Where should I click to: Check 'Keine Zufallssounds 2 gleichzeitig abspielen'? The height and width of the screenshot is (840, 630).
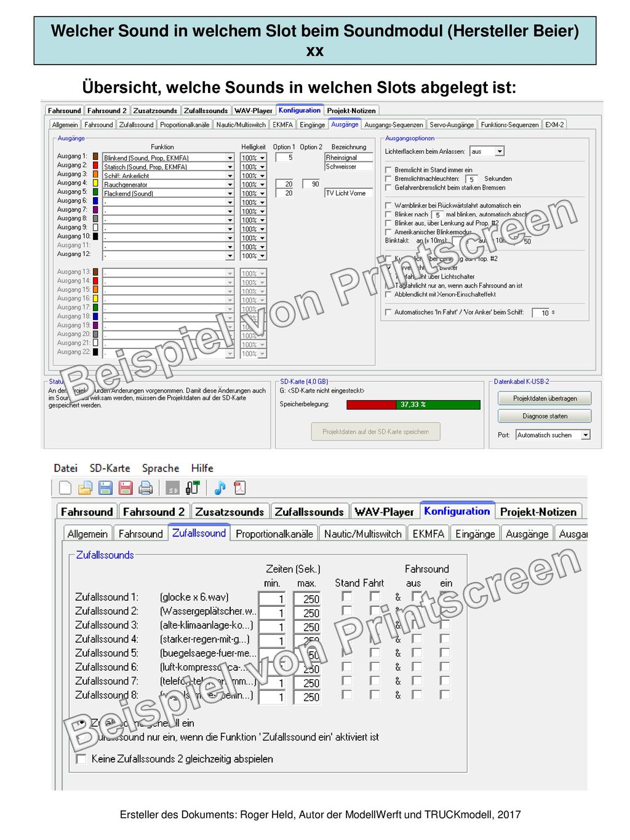pyautogui.click(x=81, y=759)
